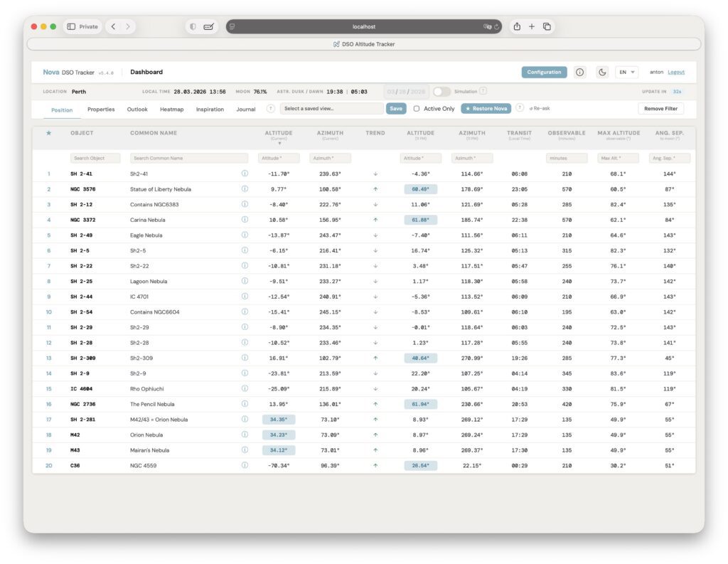This screenshot has width=728, height=564.
Task: Click the Altitude column sort chevron
Action: pyautogui.click(x=279, y=142)
